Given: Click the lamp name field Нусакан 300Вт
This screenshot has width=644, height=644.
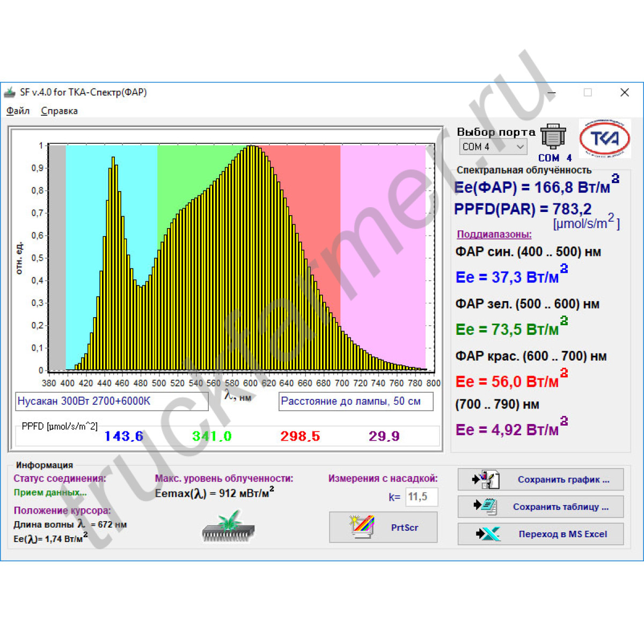Looking at the screenshot, I should coord(112,401).
